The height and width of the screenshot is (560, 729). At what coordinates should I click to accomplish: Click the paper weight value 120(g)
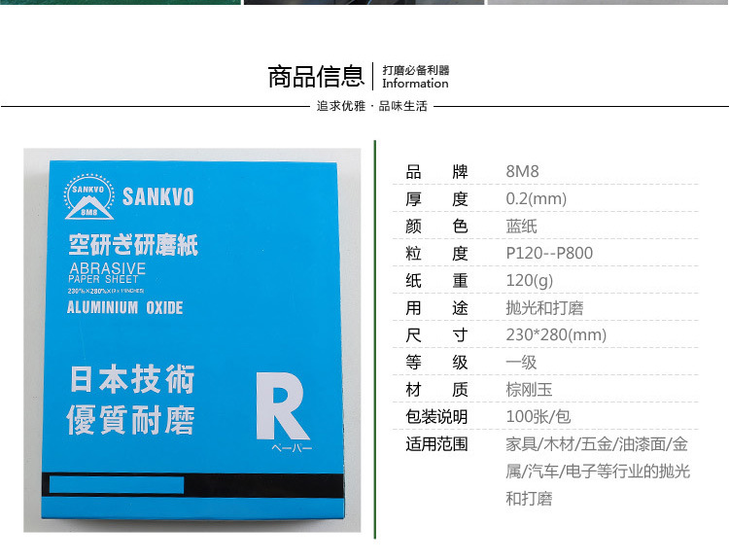point(529,281)
